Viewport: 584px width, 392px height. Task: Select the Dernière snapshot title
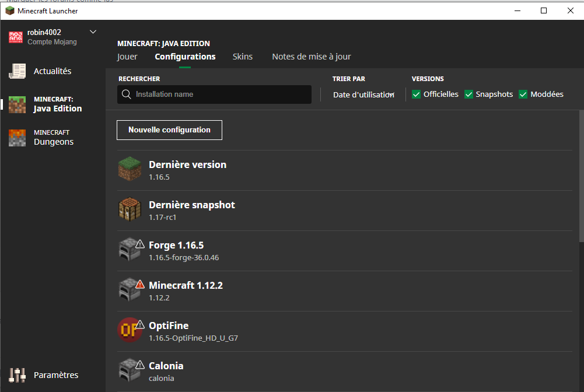click(x=192, y=205)
